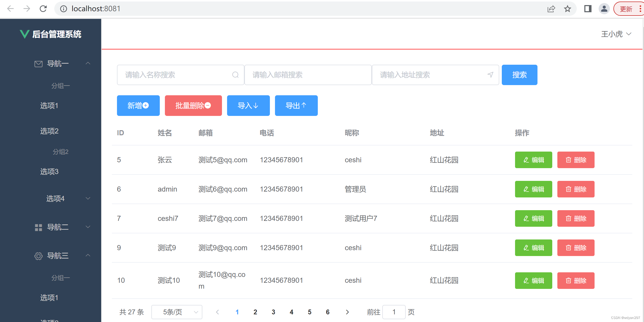Click the share page icon
This screenshot has height=322, width=644.
pos(551,9)
